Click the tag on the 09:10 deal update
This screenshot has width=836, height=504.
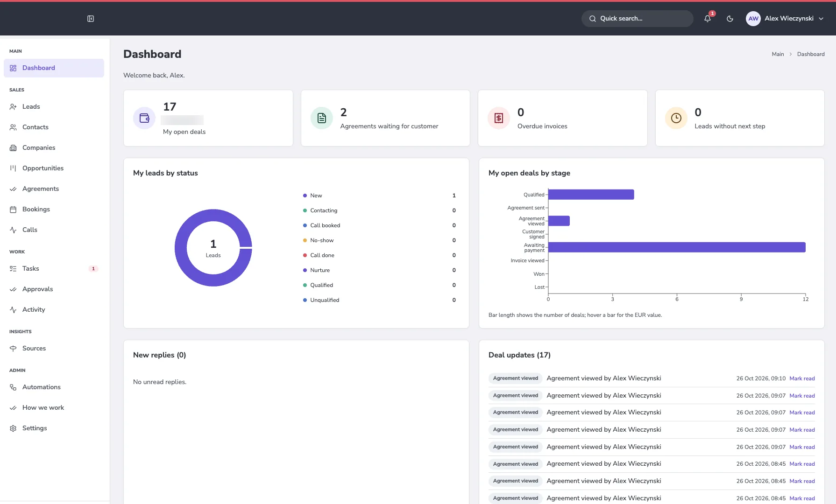[516, 378]
